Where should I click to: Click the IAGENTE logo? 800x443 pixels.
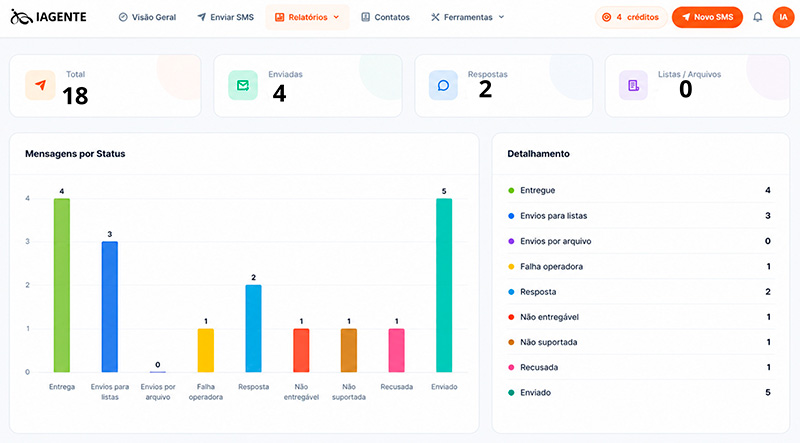coord(48,17)
